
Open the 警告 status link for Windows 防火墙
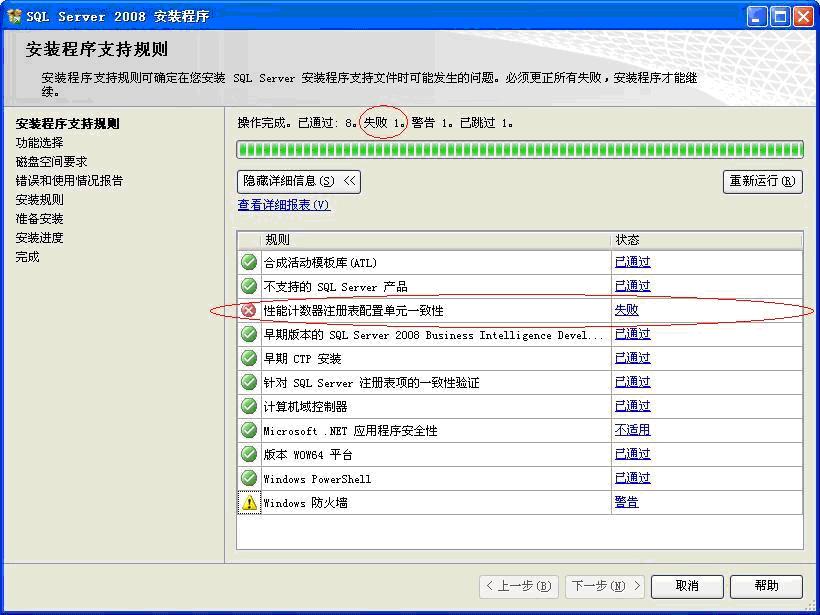627,503
